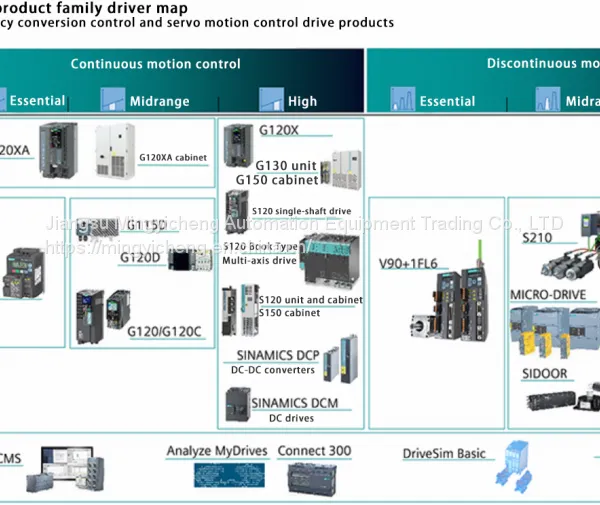Select the Midrange continuous chart icon
Image resolution: width=600 pixels, height=505 pixels.
(113, 99)
